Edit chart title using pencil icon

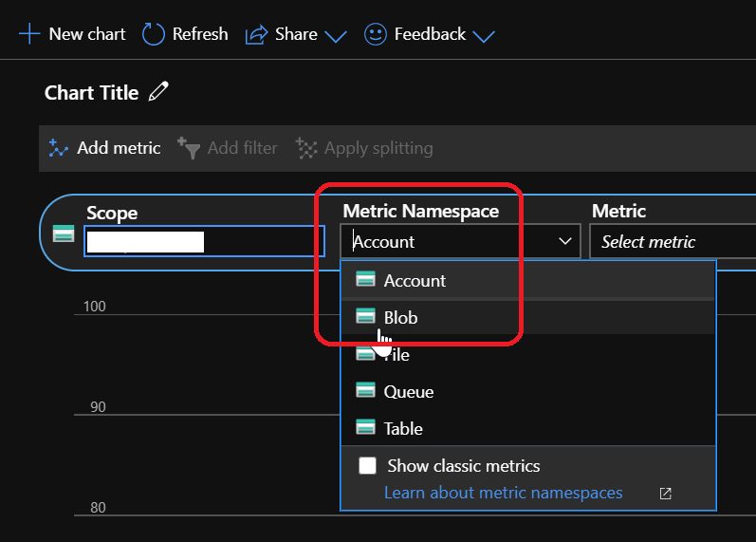pos(158,92)
